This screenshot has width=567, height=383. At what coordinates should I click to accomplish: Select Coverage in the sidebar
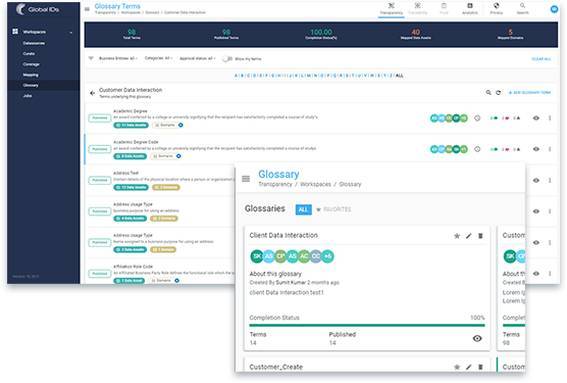[31, 64]
